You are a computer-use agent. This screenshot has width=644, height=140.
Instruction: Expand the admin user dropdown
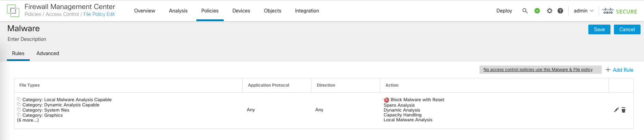584,11
